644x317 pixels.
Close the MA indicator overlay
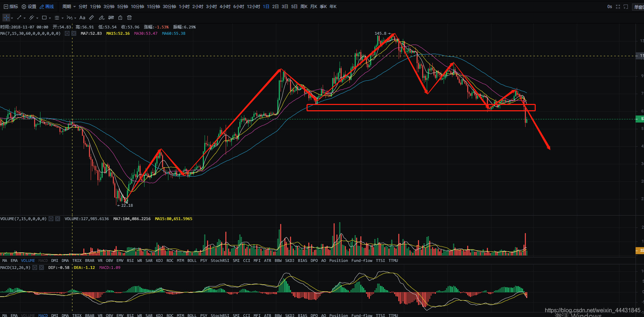tap(74, 33)
